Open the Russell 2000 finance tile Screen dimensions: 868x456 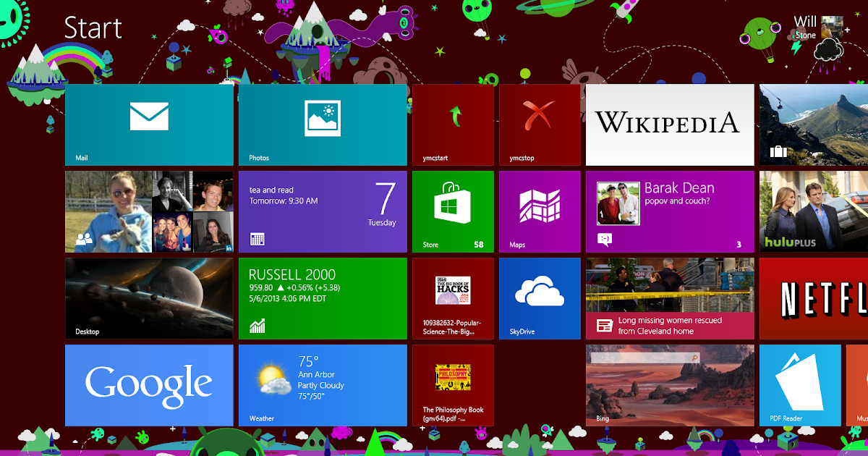[x=323, y=298]
